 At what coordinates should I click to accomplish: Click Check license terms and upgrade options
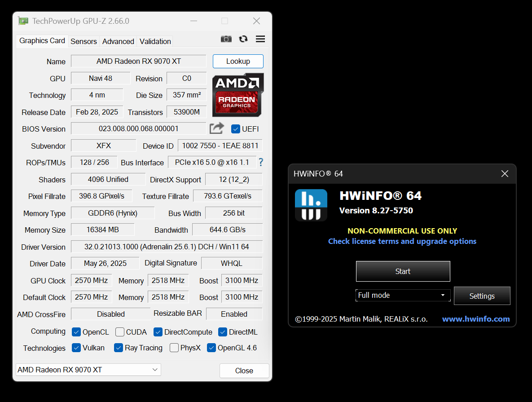tap(402, 241)
